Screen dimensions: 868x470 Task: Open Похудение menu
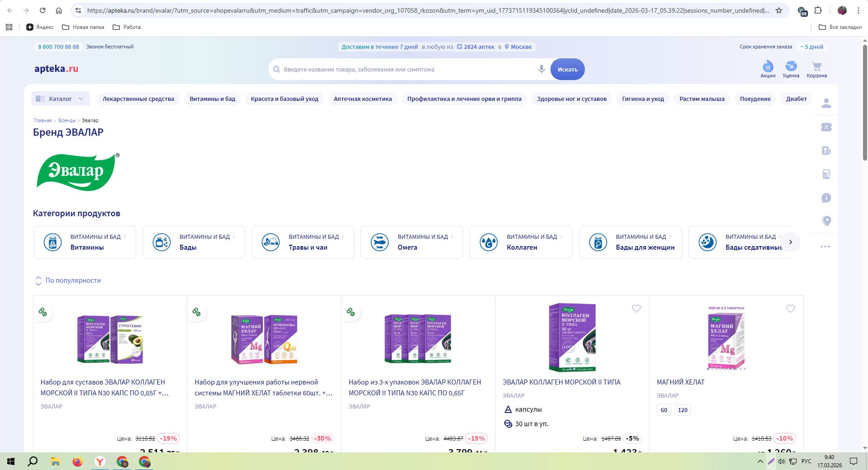(755, 99)
